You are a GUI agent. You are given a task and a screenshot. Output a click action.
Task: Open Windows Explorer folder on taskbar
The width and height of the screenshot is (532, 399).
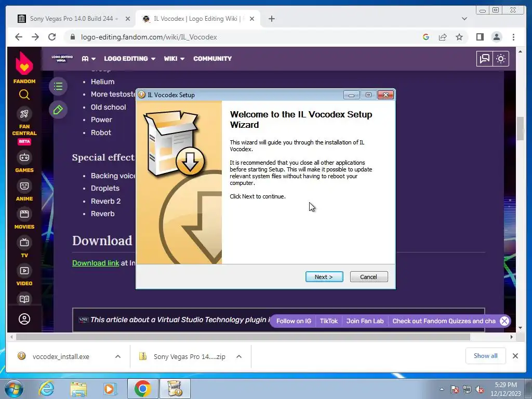[x=78, y=389]
